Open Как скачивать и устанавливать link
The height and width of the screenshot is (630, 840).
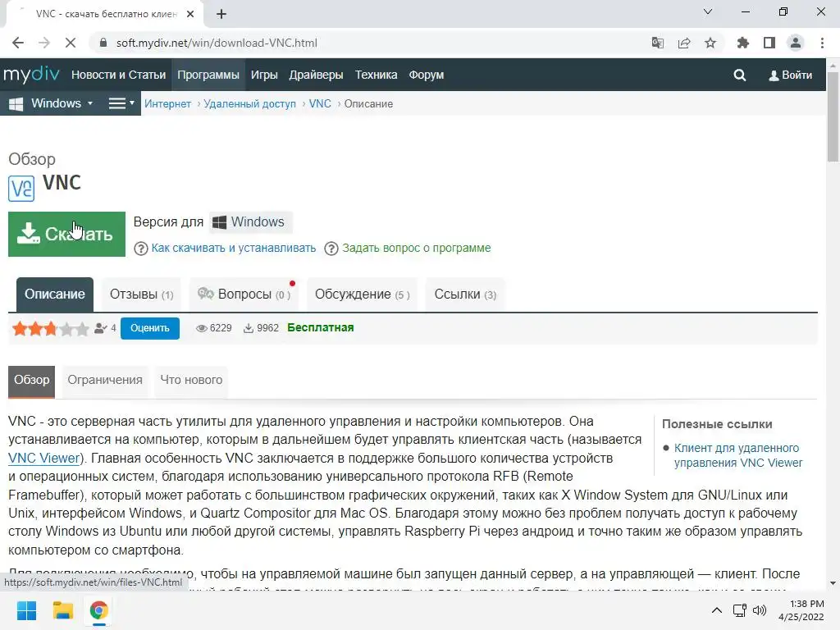[234, 248]
